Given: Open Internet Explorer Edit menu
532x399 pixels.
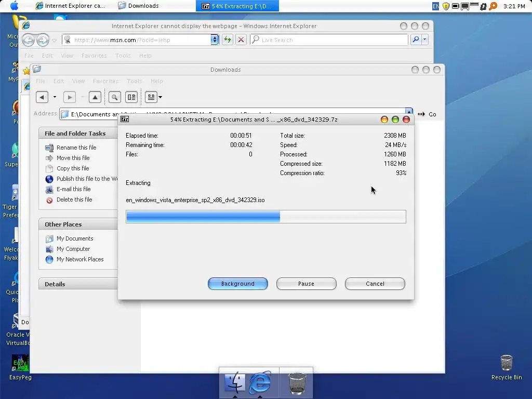Looking at the screenshot, I should tap(47, 56).
